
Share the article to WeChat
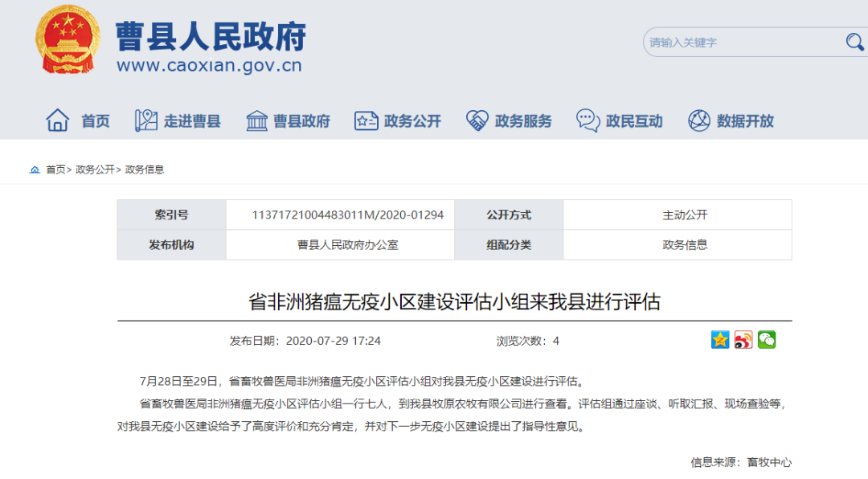(766, 341)
